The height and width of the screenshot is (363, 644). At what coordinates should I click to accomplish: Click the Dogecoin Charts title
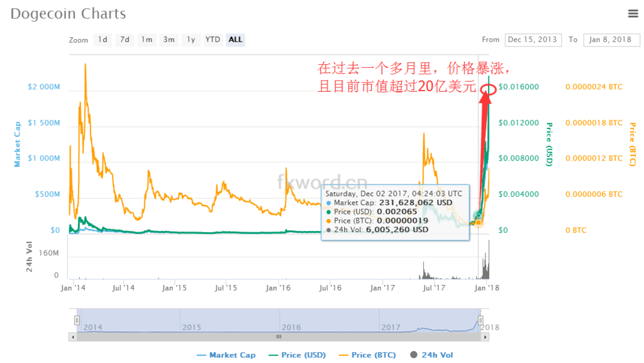pos(68,14)
